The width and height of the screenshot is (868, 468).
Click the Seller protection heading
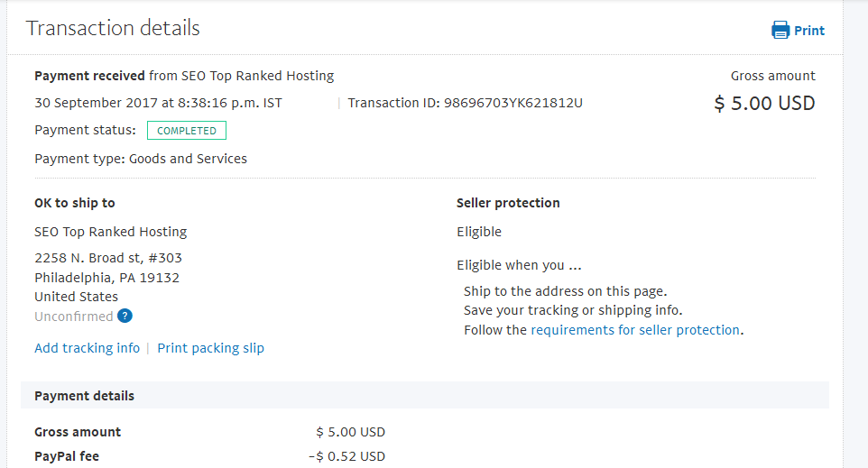coord(508,203)
